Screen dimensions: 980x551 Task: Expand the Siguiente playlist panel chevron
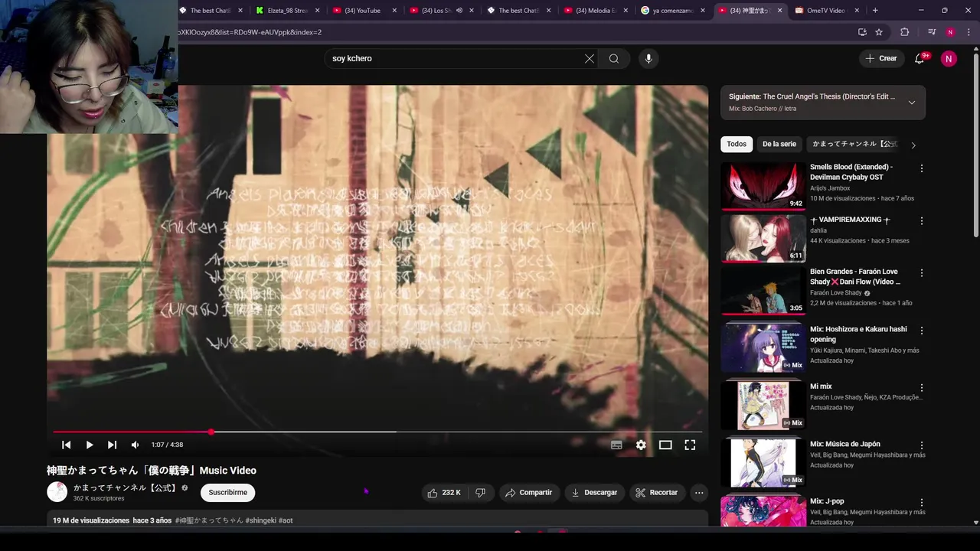tap(911, 103)
